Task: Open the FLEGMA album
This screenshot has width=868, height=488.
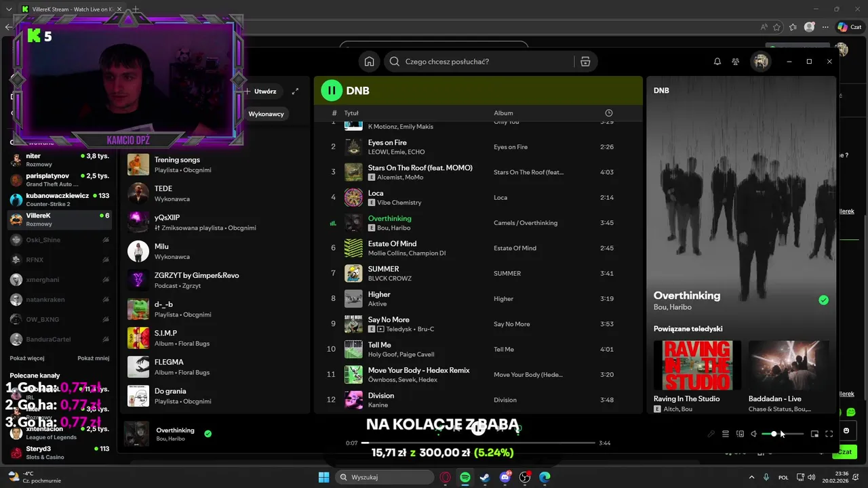Action: [x=216, y=367]
